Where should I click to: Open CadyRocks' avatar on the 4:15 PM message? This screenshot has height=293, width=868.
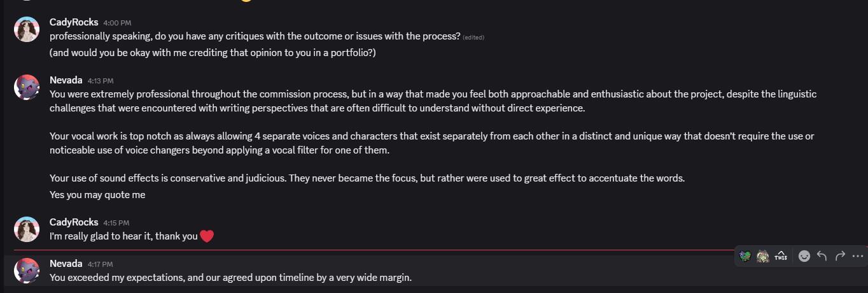coord(27,229)
